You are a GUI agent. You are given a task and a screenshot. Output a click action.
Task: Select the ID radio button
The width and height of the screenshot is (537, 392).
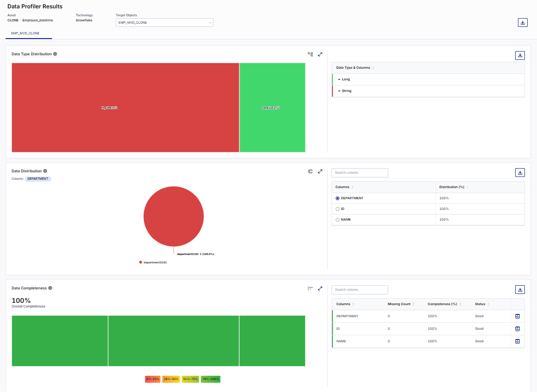point(338,209)
